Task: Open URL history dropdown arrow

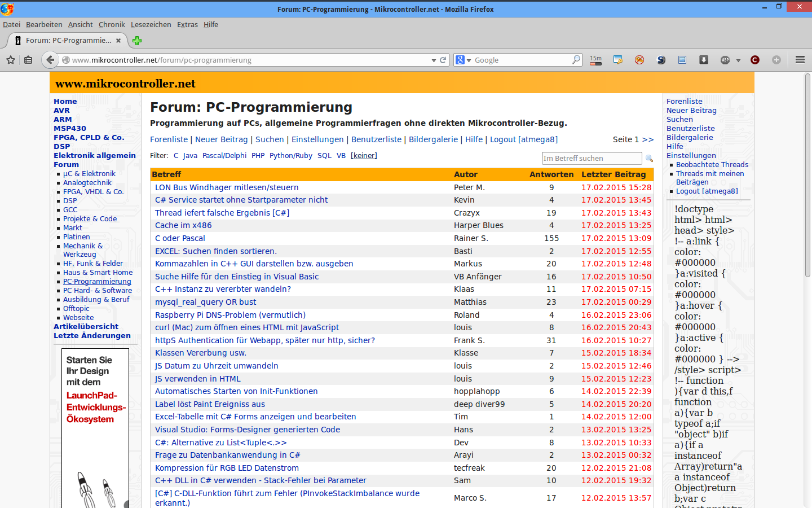Action: (x=434, y=60)
